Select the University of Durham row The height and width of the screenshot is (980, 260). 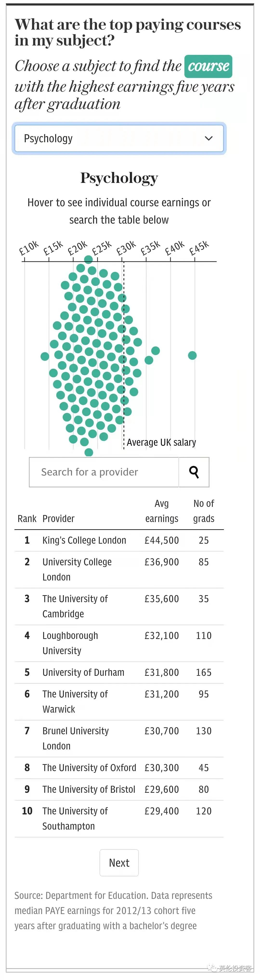(x=119, y=673)
